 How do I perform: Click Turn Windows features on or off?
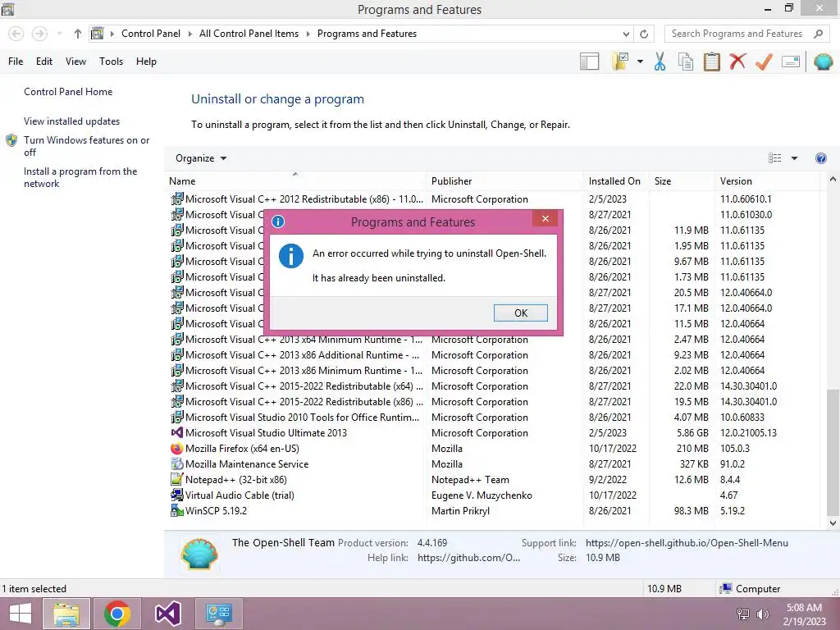(x=86, y=146)
